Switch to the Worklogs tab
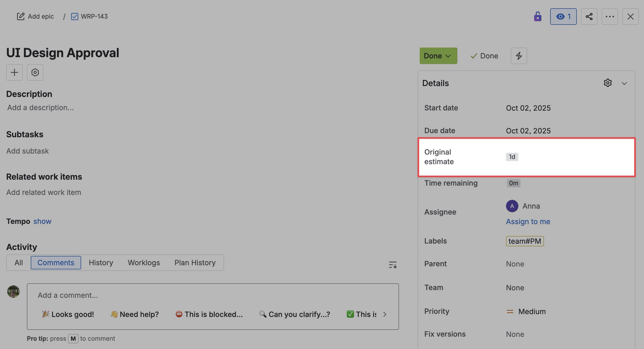Screen dimensions: 644x349 [x=144, y=263]
